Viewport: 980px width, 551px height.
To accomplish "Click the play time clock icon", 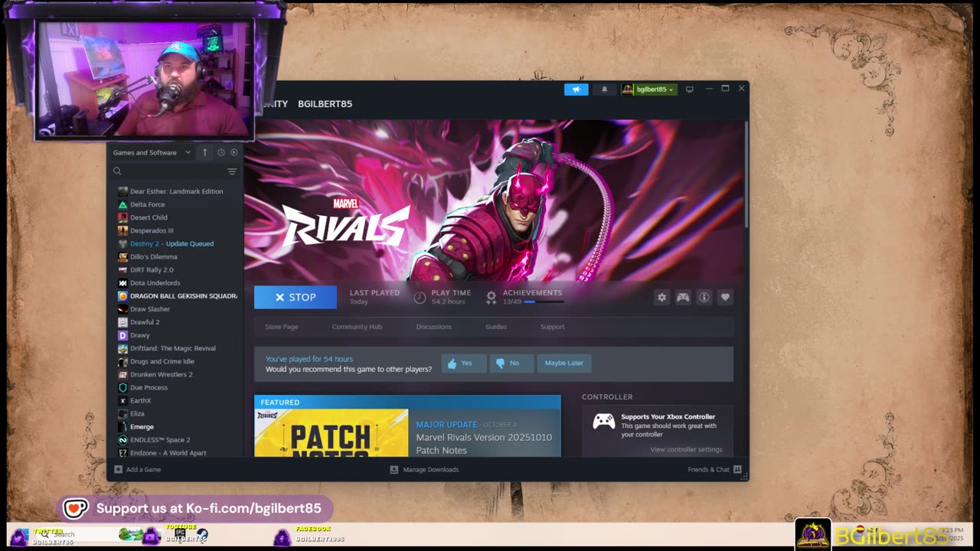I will coord(420,298).
